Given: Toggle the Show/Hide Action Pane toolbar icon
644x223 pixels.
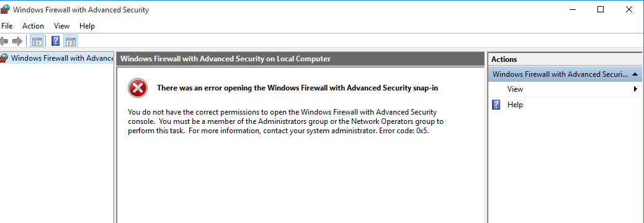Looking at the screenshot, I should (x=71, y=42).
